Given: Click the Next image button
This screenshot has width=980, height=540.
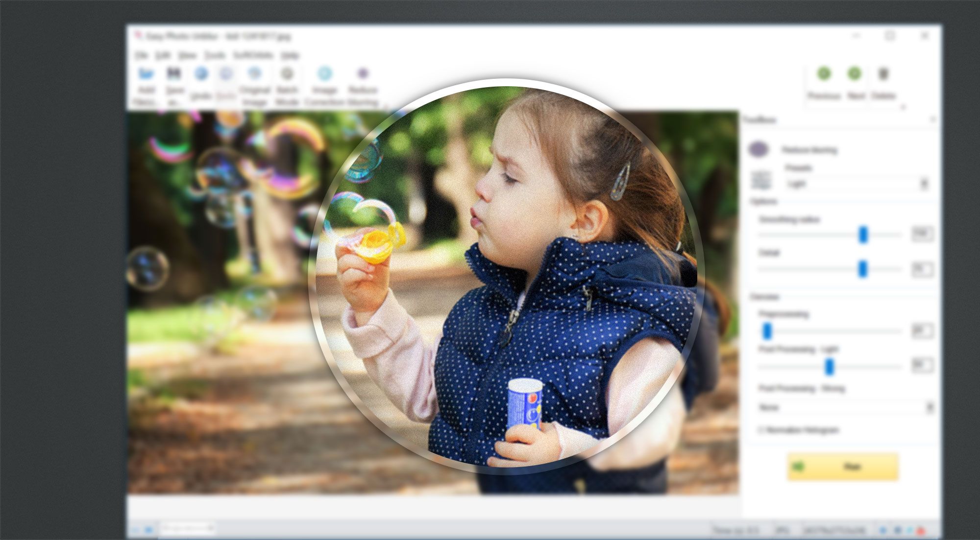Looking at the screenshot, I should (x=855, y=73).
